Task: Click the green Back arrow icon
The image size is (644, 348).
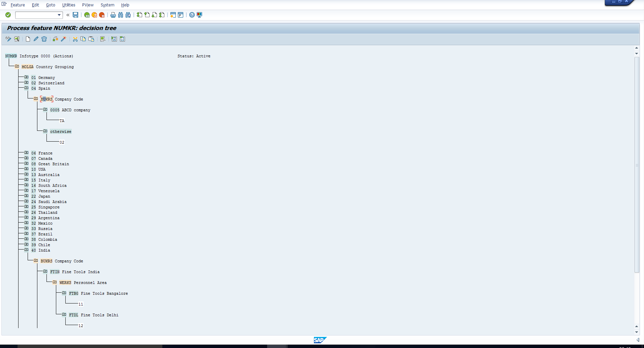Action: (x=87, y=15)
